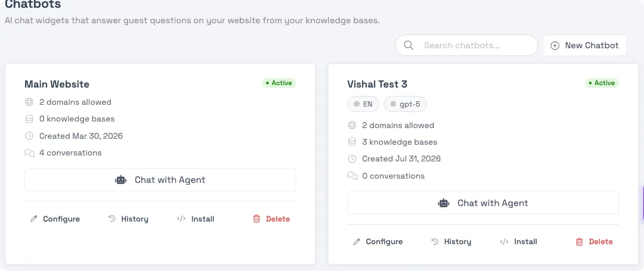Click pencil icon for Main Website Configure
The width and height of the screenshot is (644, 271).
(33, 219)
